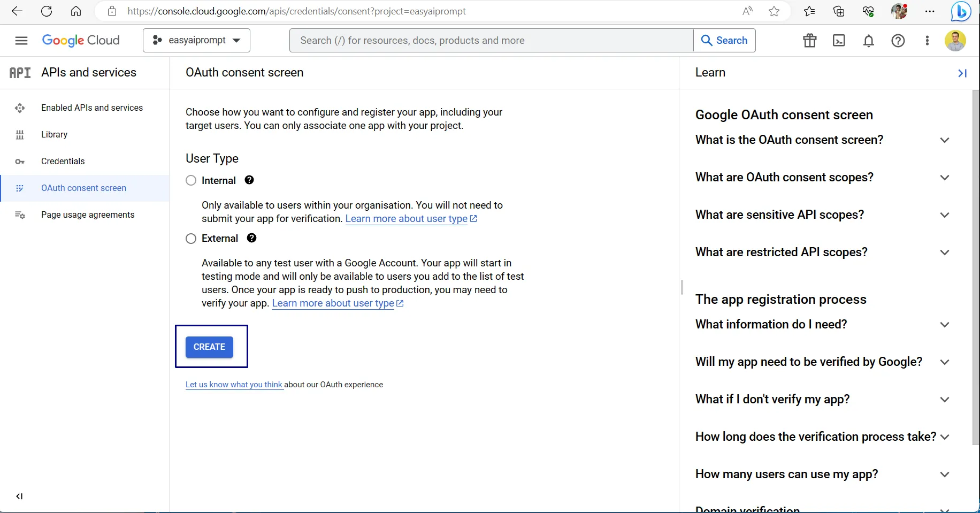Open the Bing sidebar icon
Screen dimensions: 980x513
pyautogui.click(x=961, y=11)
